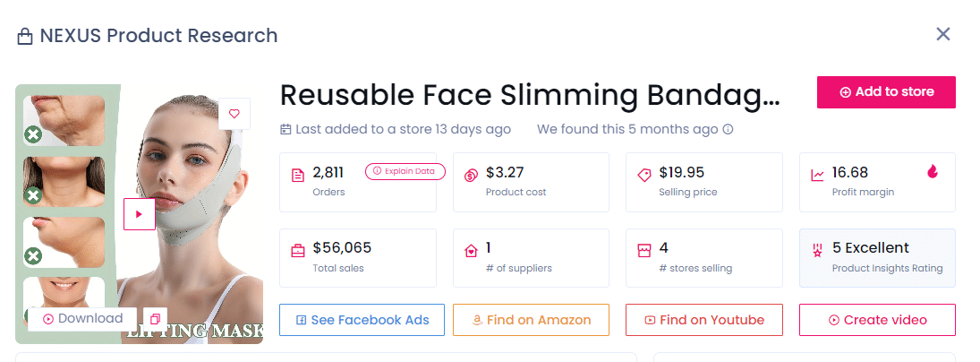Click the Orders document icon
980x362 pixels.
tap(298, 176)
